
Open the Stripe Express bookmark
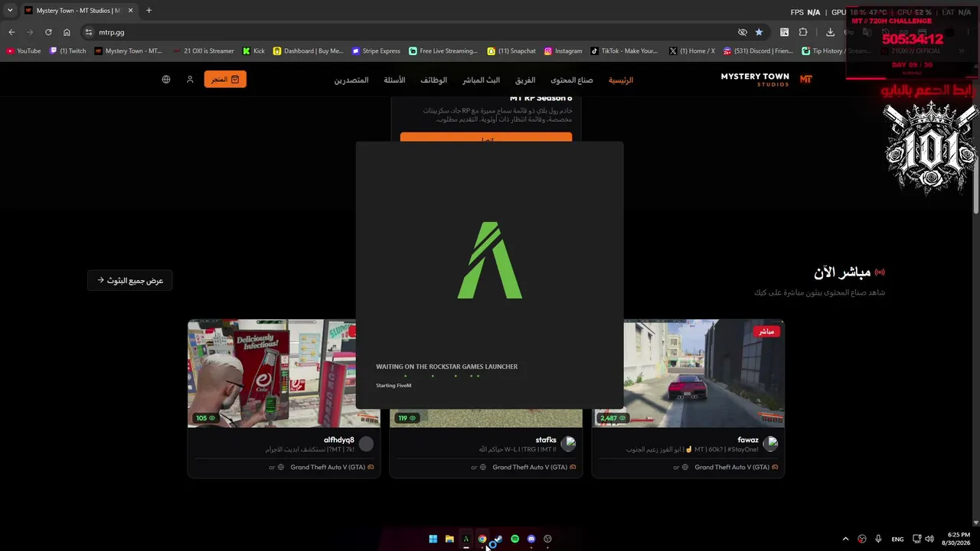(x=376, y=51)
